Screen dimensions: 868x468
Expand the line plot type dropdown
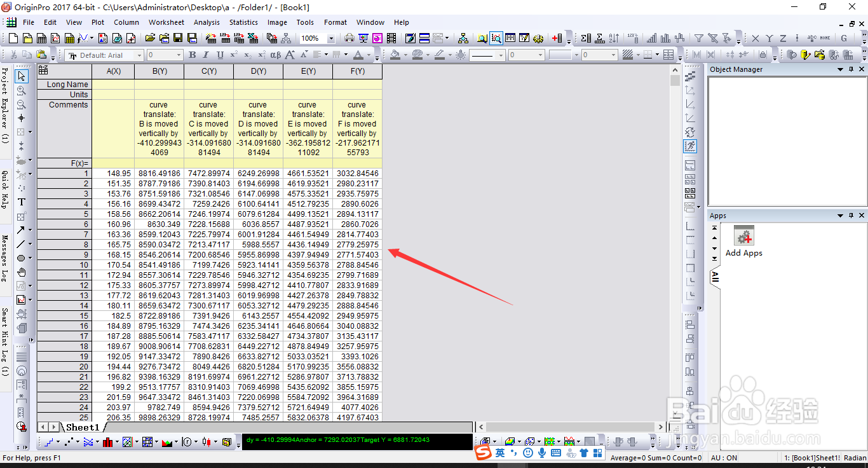(x=58, y=441)
